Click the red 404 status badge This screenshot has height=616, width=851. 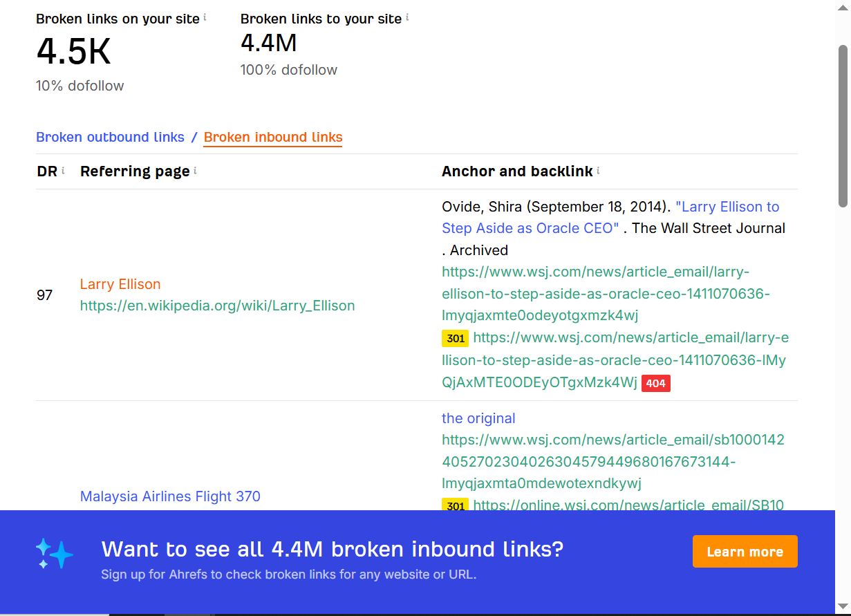coord(655,383)
